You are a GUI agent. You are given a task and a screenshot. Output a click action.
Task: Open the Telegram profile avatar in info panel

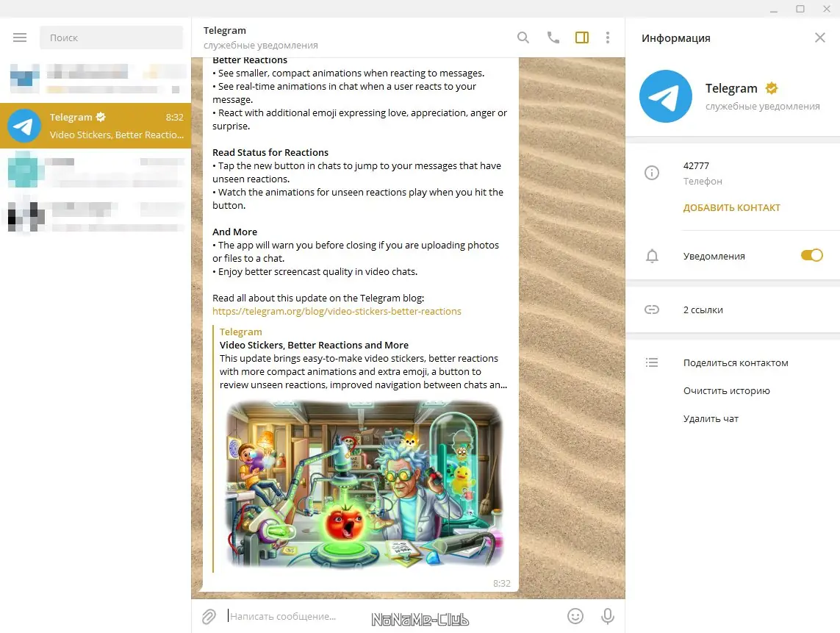tap(665, 96)
